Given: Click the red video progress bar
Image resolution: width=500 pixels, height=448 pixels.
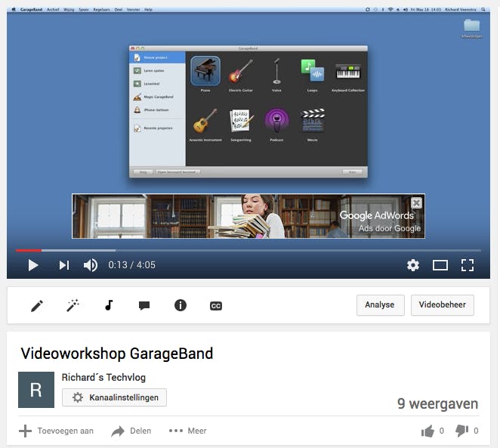Looking at the screenshot, I should coord(29,251).
